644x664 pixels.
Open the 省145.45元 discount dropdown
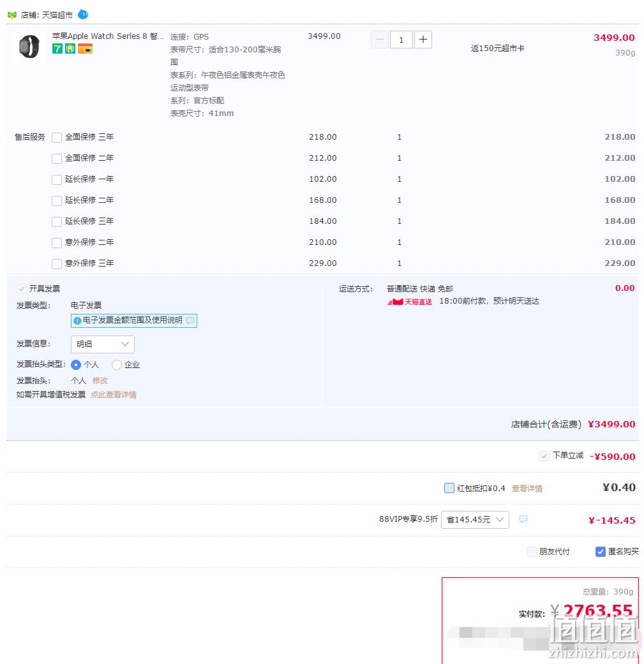pyautogui.click(x=475, y=520)
